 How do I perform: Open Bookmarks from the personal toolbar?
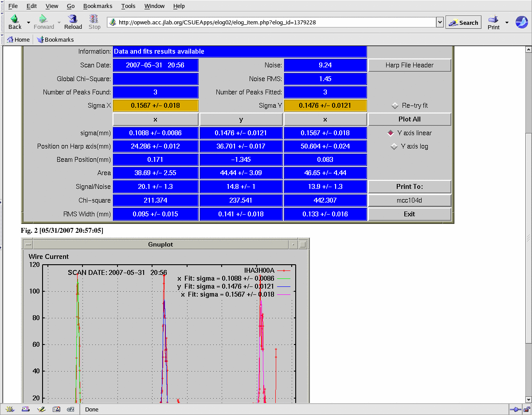tap(55, 39)
